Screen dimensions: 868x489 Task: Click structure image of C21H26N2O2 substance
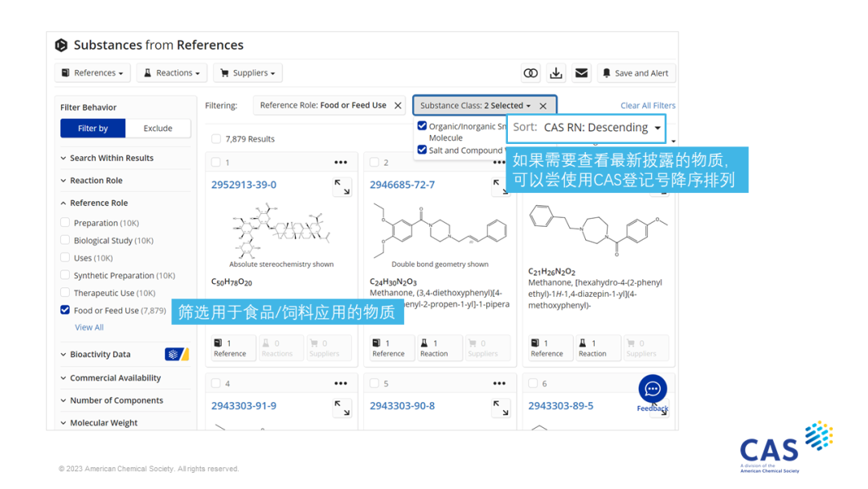click(x=598, y=228)
